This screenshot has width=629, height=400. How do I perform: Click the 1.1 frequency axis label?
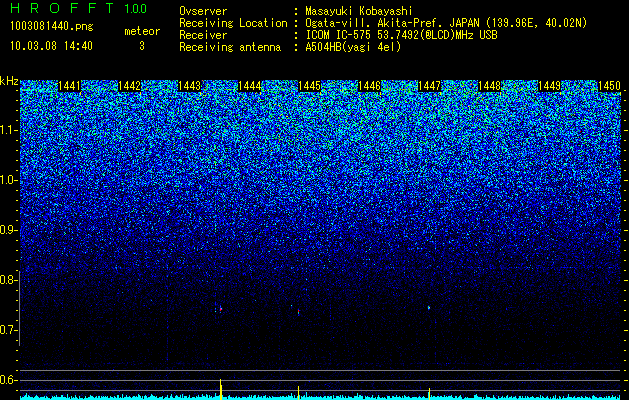[x=6, y=130]
